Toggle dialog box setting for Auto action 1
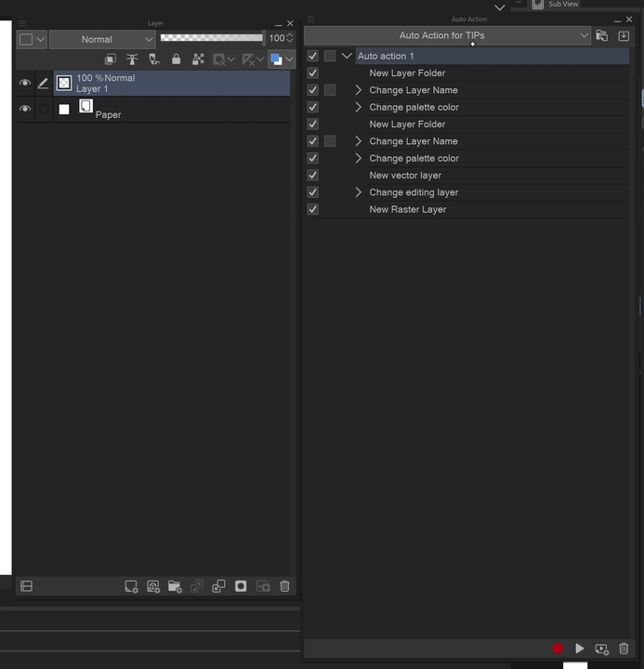This screenshot has height=669, width=644. [330, 56]
